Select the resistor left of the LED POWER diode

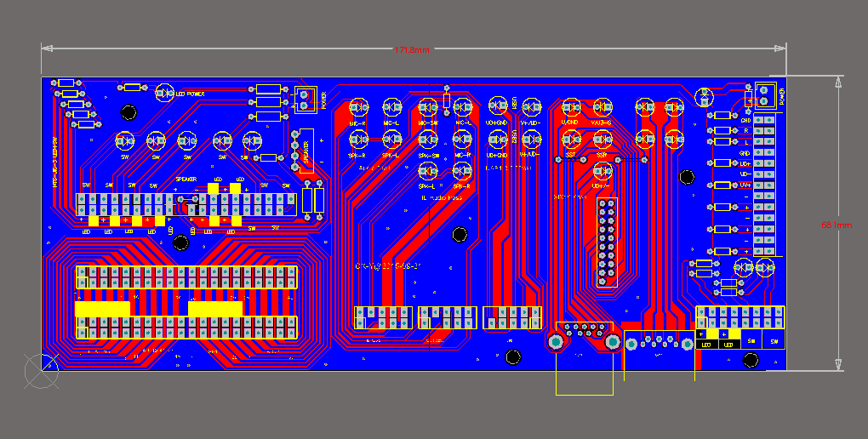pos(132,88)
